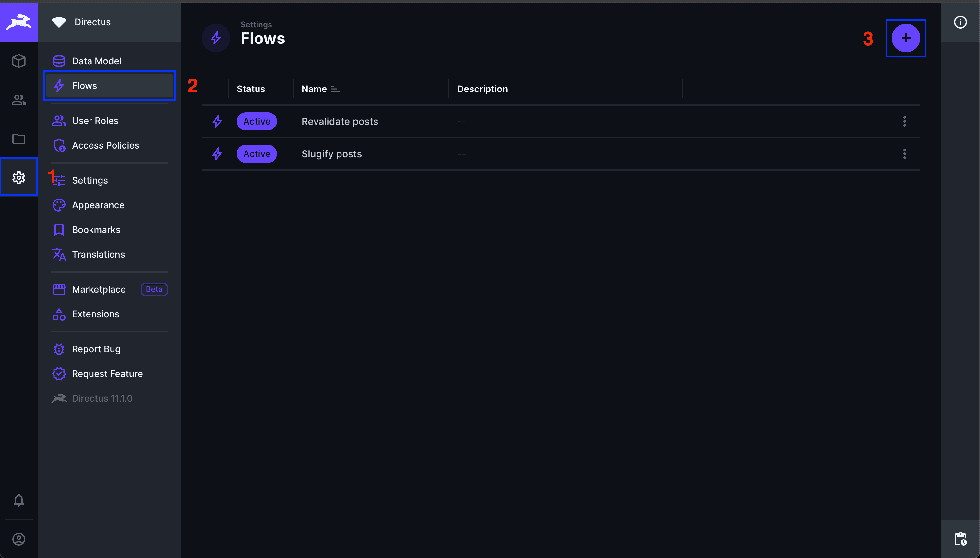Click Report Bug in sidebar

click(x=97, y=349)
